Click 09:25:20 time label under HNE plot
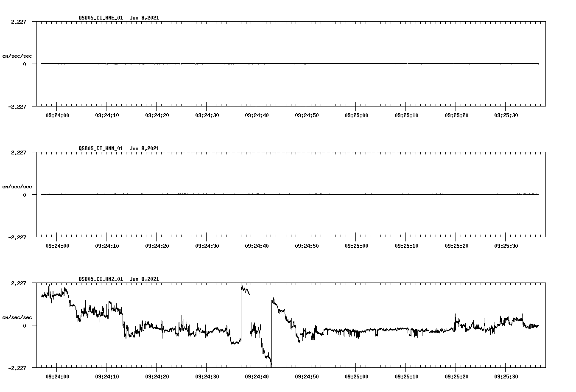576x392 pixels. click(x=456, y=115)
